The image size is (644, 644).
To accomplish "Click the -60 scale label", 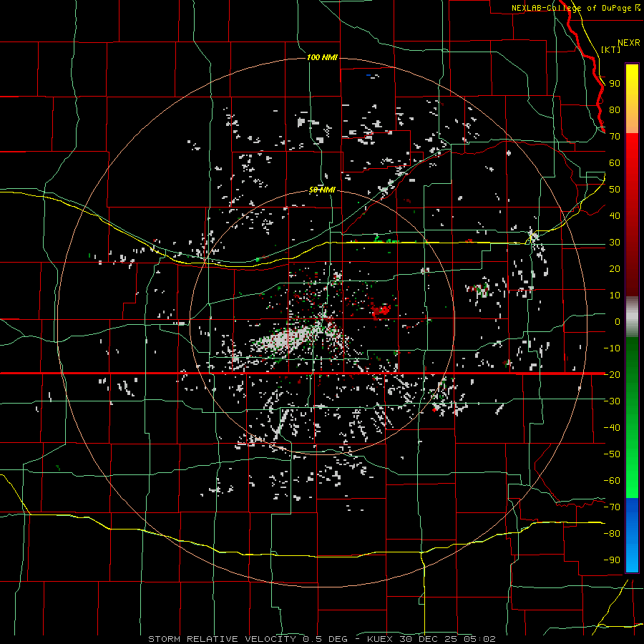I will (x=612, y=481).
